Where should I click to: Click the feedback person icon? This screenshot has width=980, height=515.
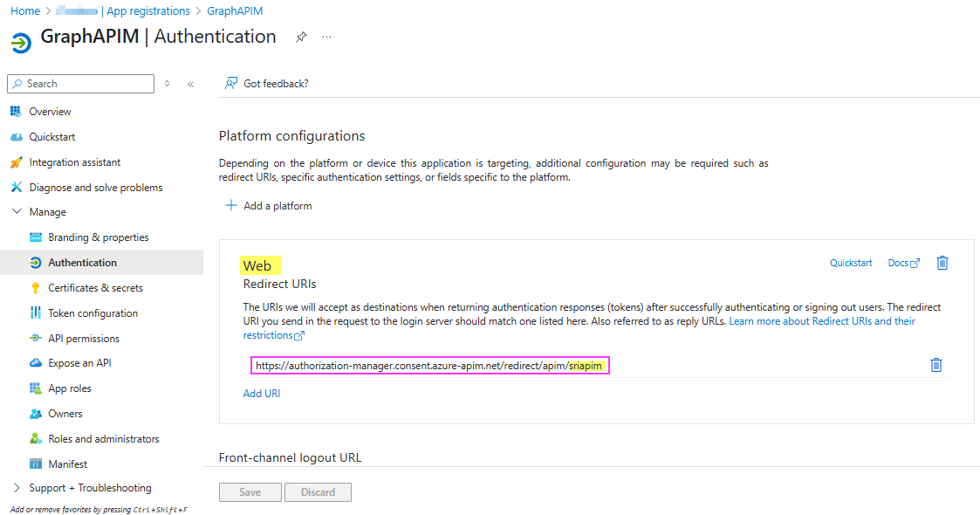(231, 83)
